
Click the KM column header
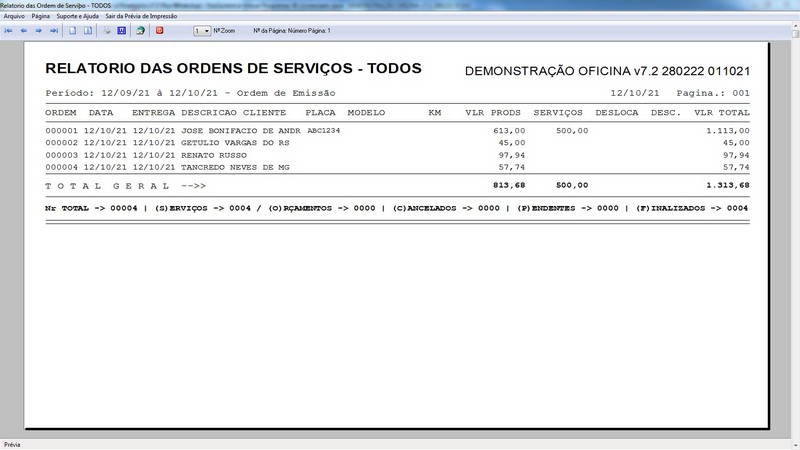point(435,113)
